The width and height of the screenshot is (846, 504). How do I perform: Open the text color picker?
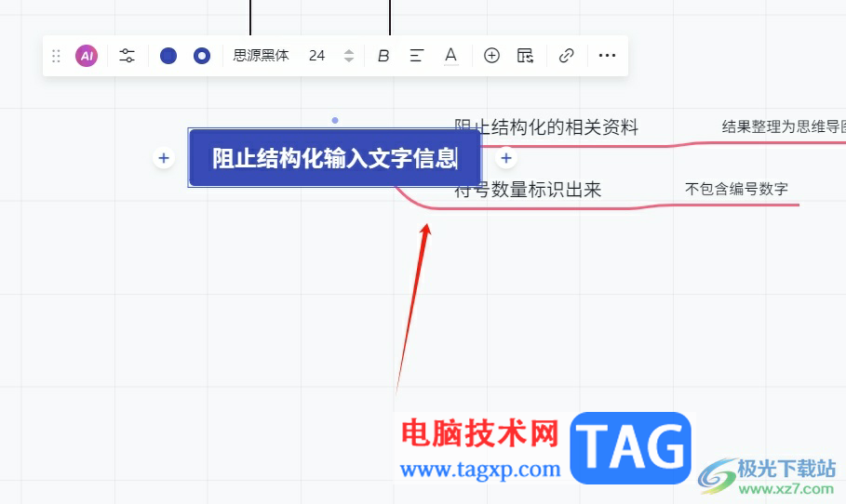click(x=451, y=56)
